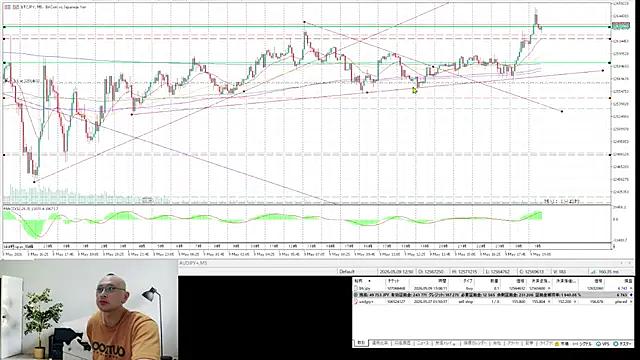Delete the audjpy sell stop order with ×
The width and height of the screenshot is (640, 360).
click(631, 301)
